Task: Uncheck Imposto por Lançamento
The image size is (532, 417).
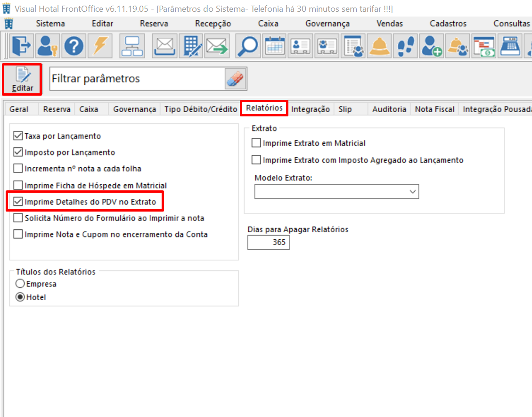Action: 18,152
